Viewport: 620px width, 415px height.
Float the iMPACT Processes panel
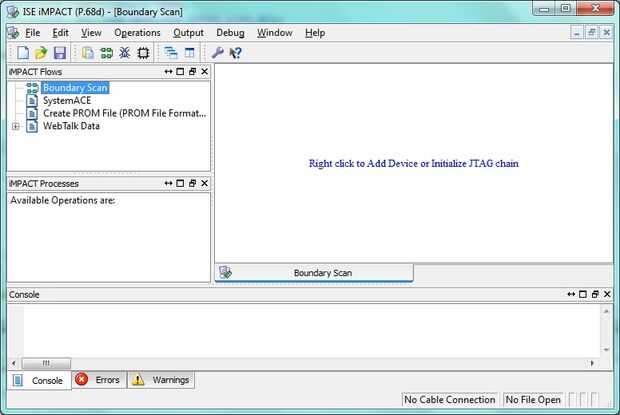(x=192, y=183)
